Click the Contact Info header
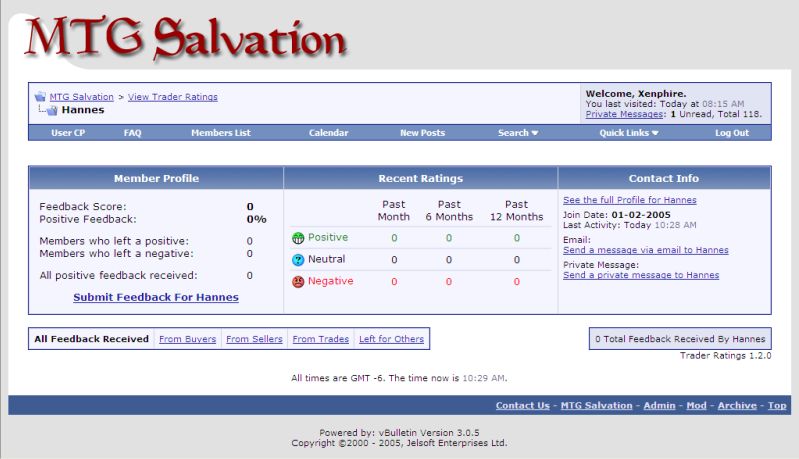This screenshot has width=799, height=459. coord(664,178)
